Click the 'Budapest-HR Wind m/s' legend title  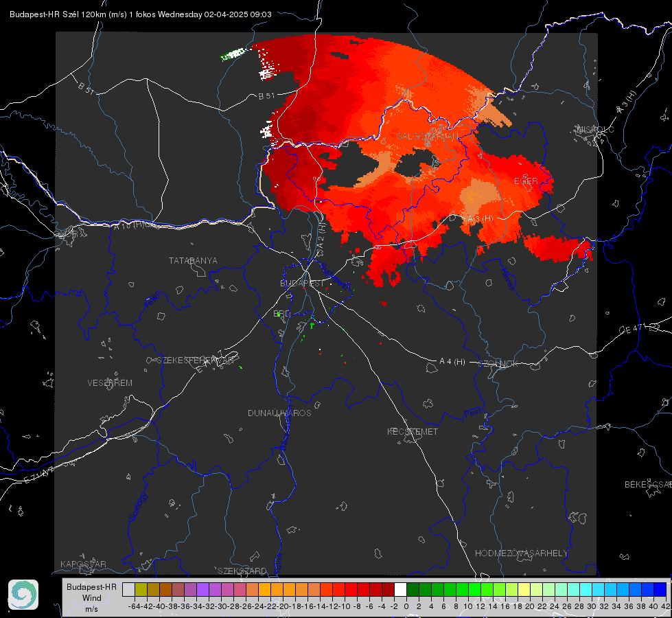pos(91,597)
